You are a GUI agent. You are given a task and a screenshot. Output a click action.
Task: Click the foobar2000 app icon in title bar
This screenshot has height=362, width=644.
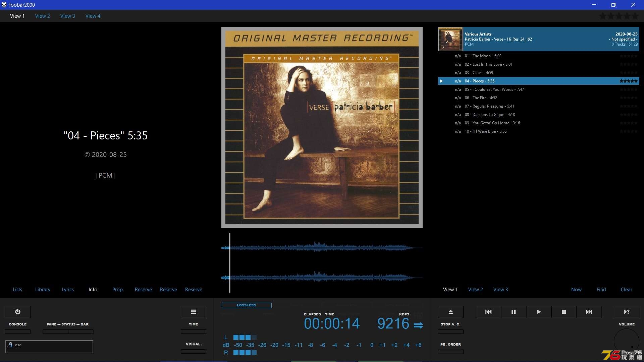pos(4,5)
